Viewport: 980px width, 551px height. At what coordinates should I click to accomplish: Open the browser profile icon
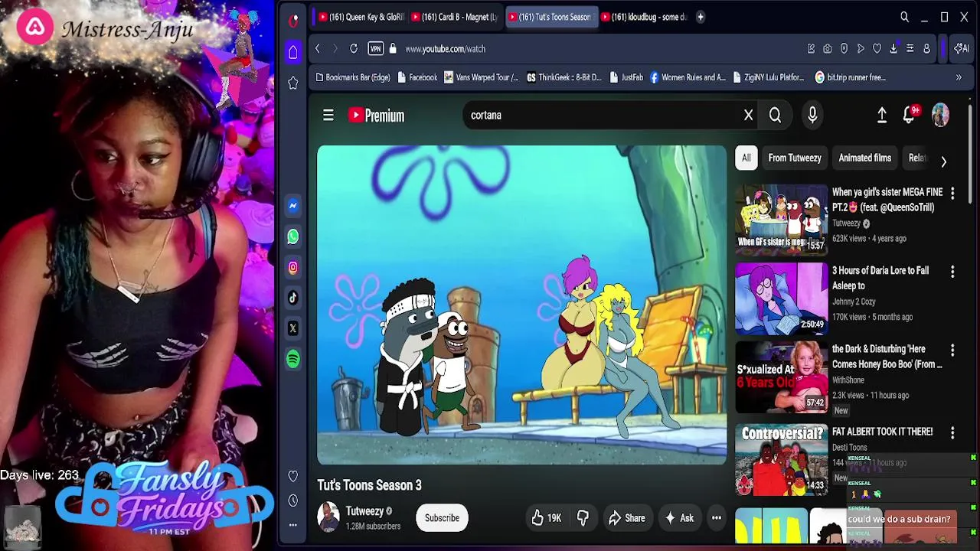point(926,49)
